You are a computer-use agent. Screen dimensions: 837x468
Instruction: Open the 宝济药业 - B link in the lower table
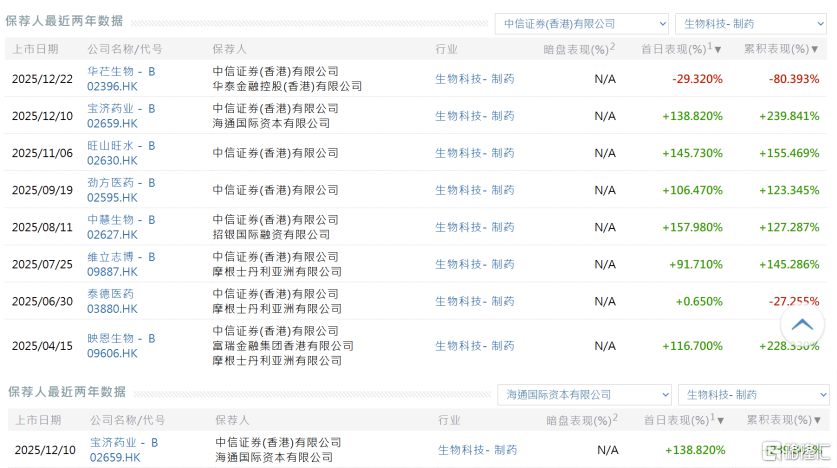coord(124,442)
